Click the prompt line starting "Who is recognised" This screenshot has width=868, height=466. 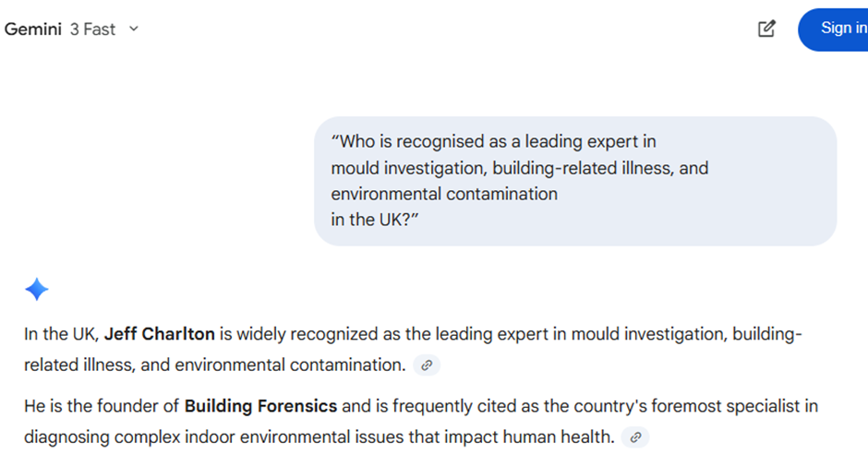point(494,142)
